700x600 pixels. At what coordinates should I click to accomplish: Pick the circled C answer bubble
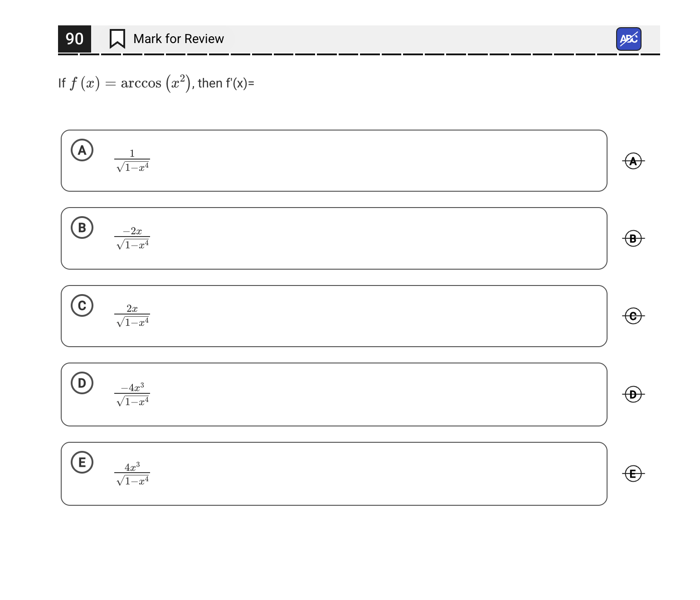pyautogui.click(x=82, y=305)
